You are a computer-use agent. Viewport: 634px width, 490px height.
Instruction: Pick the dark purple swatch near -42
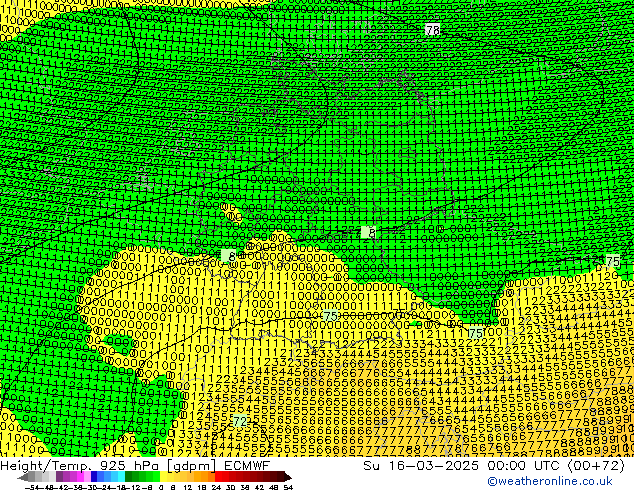[x=59, y=477]
